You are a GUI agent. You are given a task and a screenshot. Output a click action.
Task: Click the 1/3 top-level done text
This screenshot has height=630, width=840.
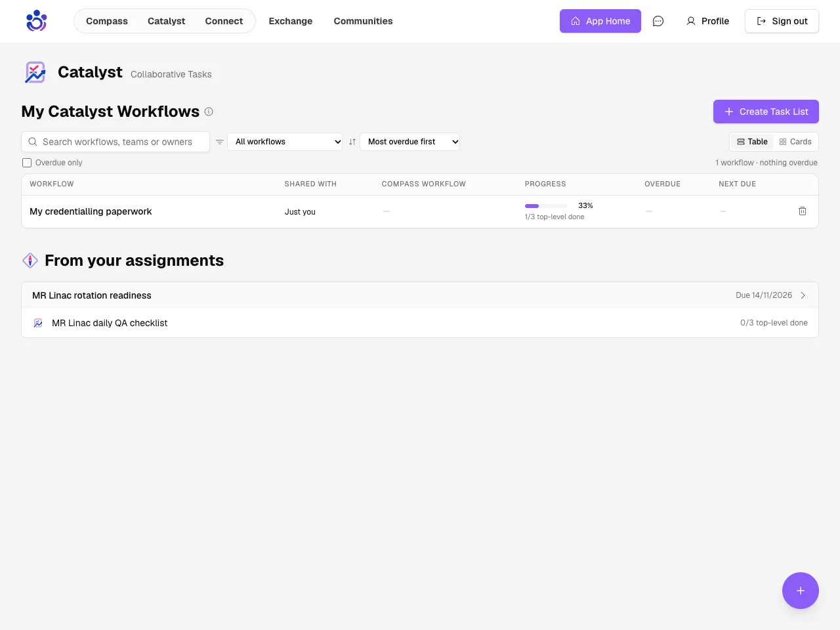tap(555, 217)
